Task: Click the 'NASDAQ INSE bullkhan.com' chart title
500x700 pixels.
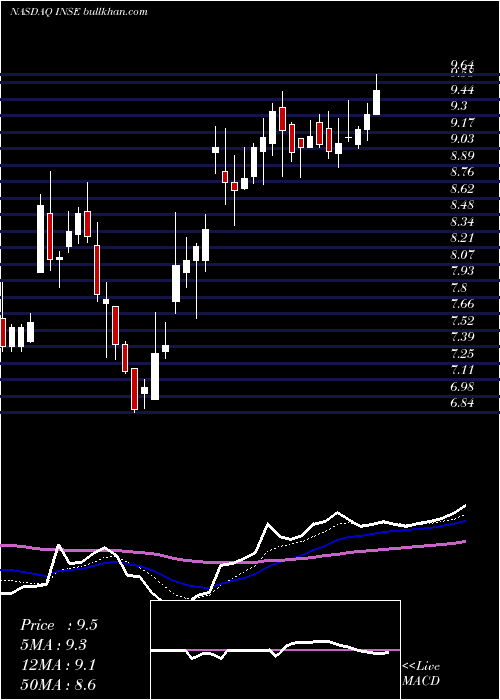Action: pyautogui.click(x=79, y=12)
